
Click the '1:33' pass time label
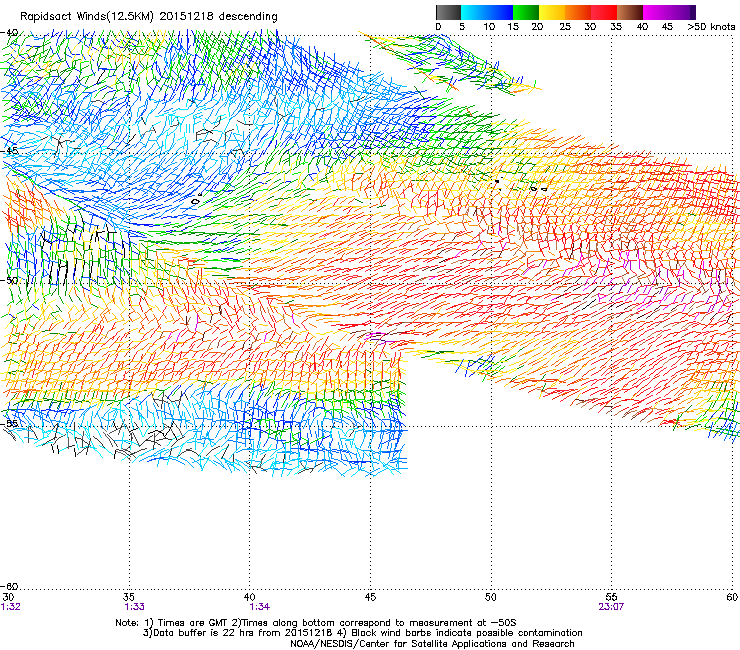tap(134, 607)
